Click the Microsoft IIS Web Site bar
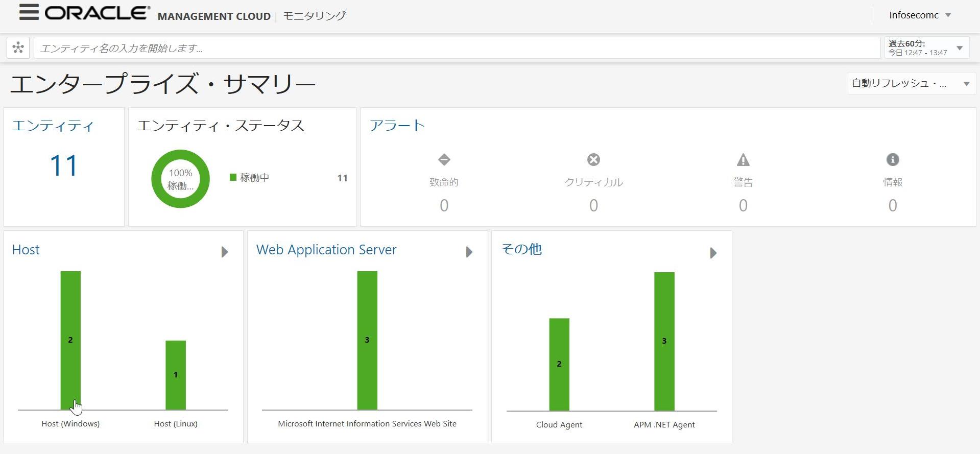This screenshot has width=980, height=454. tap(367, 340)
